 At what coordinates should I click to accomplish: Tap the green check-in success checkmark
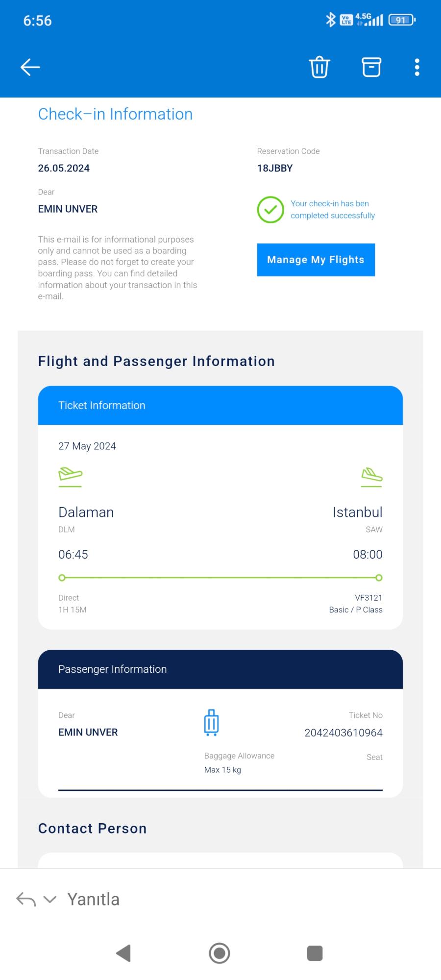pos(270,210)
